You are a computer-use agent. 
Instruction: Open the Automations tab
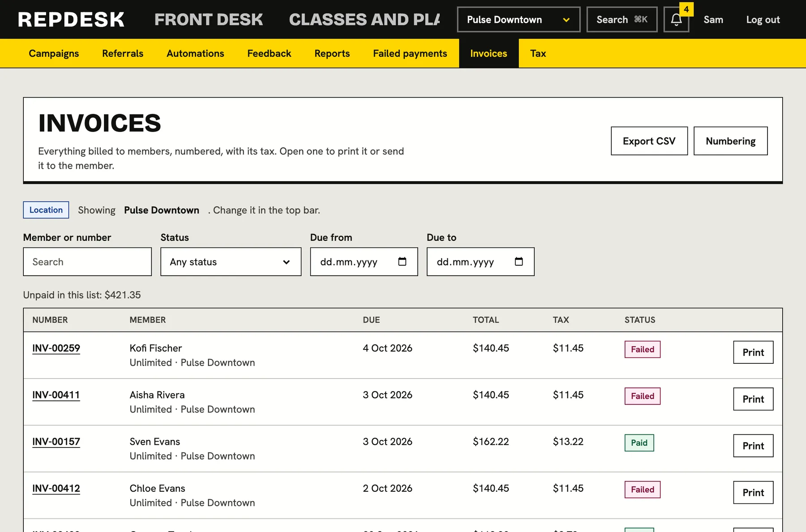(195, 53)
